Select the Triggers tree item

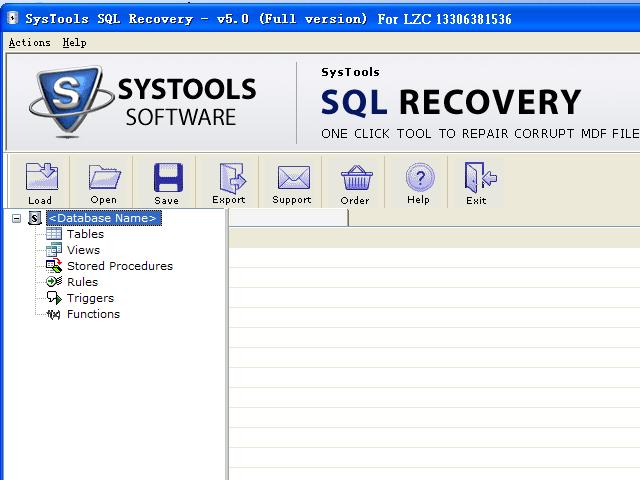point(90,298)
